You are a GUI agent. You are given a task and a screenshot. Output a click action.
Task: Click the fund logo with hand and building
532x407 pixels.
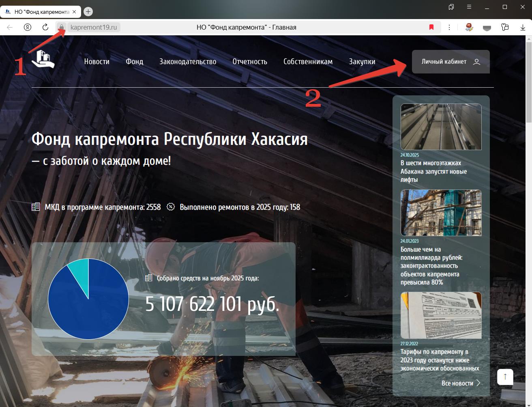tap(44, 60)
